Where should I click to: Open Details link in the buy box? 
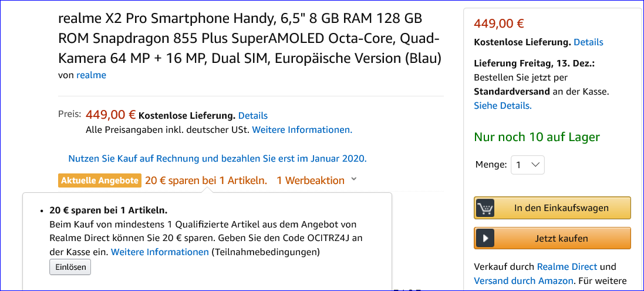click(x=589, y=42)
